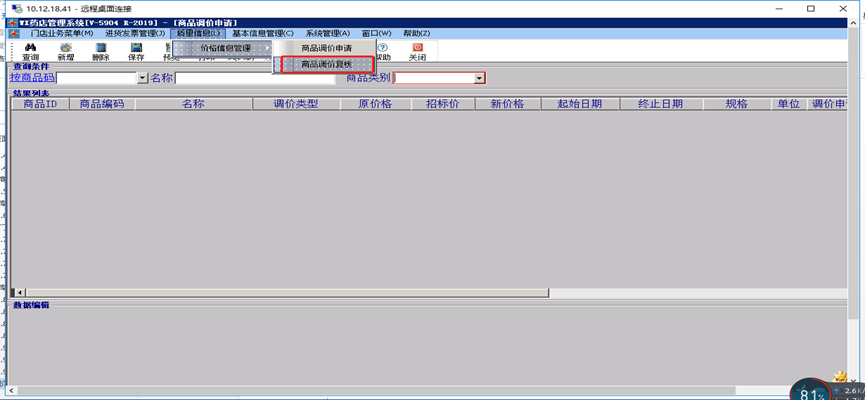The image size is (865, 400).
Task: Open the 基本信息管理(C) menu
Action: click(x=262, y=33)
